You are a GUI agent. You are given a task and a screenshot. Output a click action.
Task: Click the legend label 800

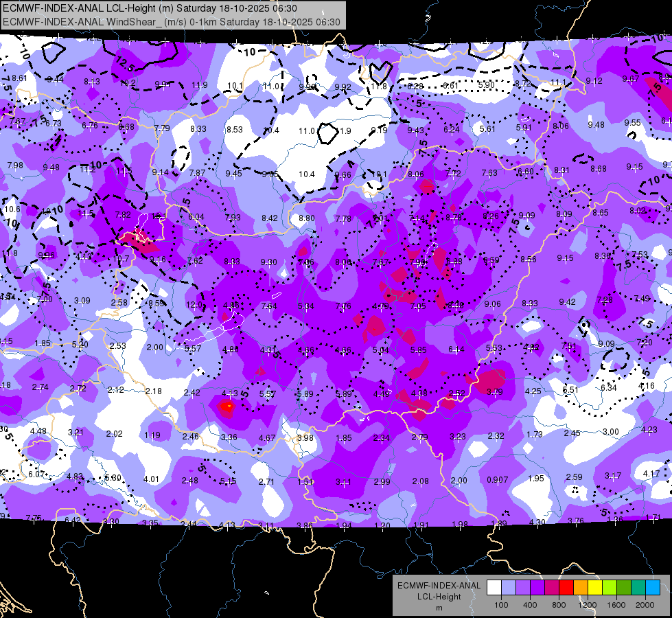(559, 605)
